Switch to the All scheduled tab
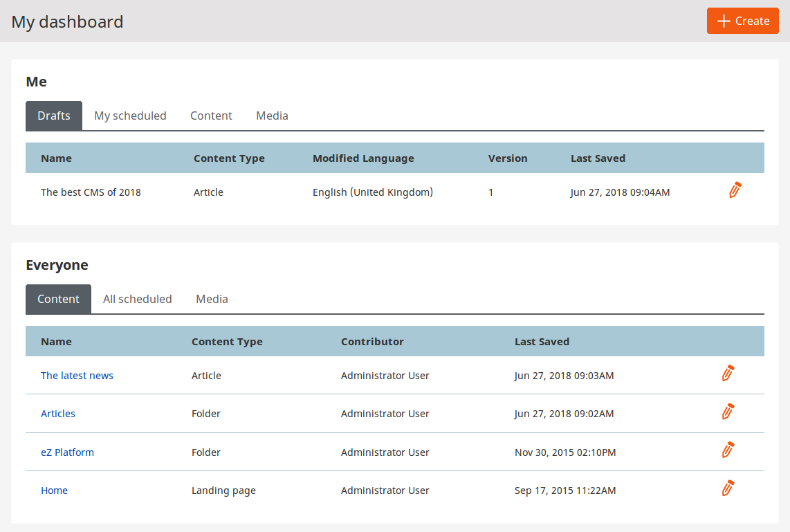This screenshot has width=790, height=532. [138, 300]
